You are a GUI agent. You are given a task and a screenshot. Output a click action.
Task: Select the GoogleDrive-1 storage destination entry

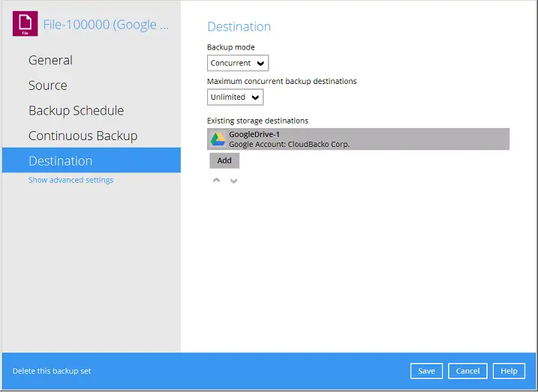click(x=359, y=139)
